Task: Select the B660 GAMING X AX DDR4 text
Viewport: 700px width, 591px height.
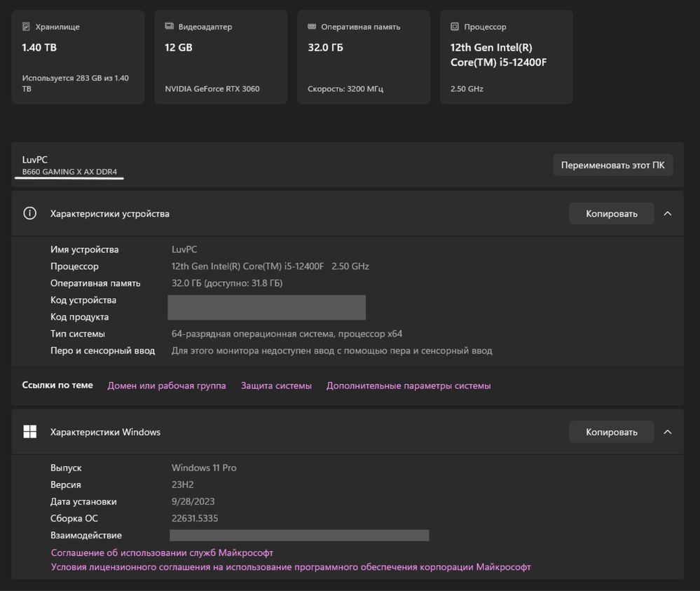Action: tap(69, 172)
